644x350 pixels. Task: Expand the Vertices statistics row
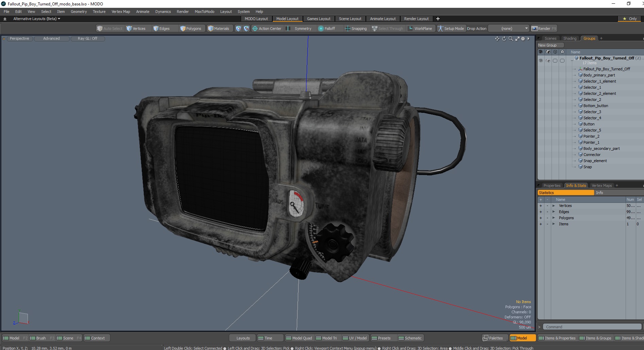[554, 206]
